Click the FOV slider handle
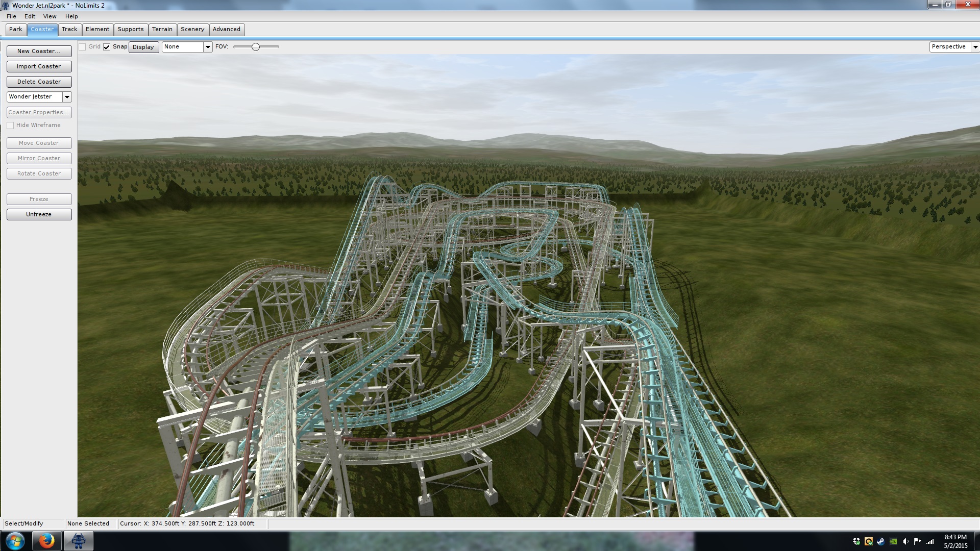 click(x=256, y=47)
